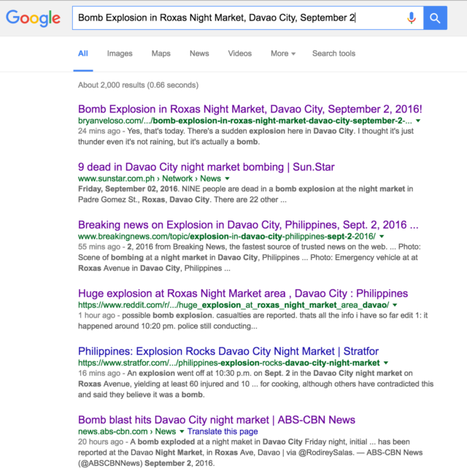Open 'Bomb Explosion in Roxas Night Market' result
The height and width of the screenshot is (476, 467).
[x=250, y=109]
